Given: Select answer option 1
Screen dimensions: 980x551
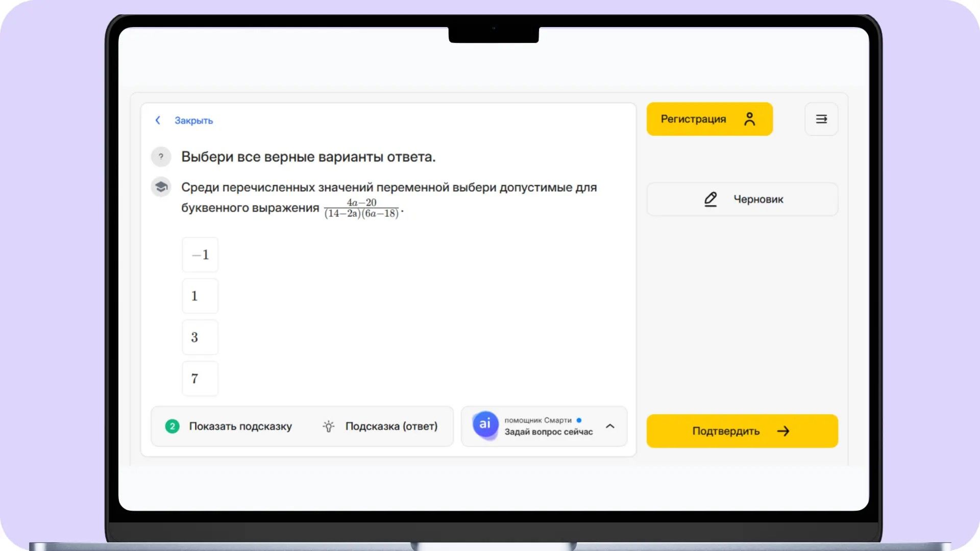Looking at the screenshot, I should click(x=200, y=296).
